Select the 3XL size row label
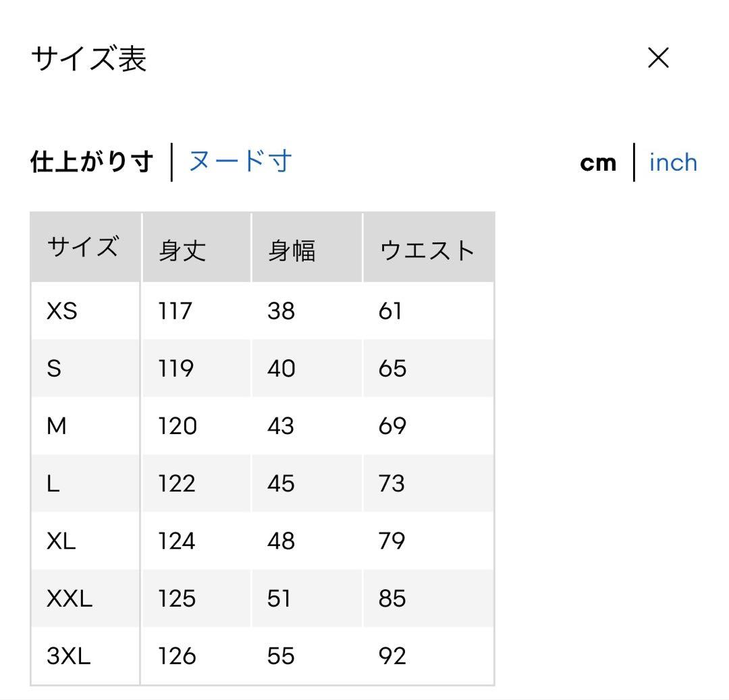Viewport: 729px width, 700px height. [x=68, y=656]
